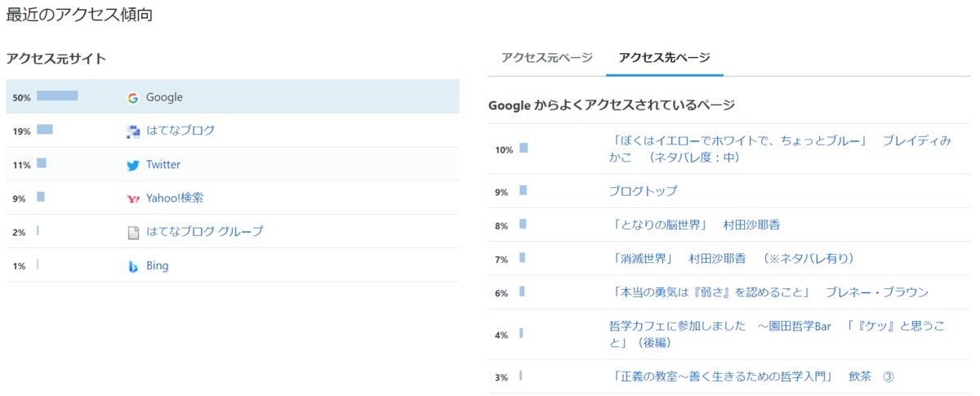Click the 10% value in page list

(x=504, y=150)
